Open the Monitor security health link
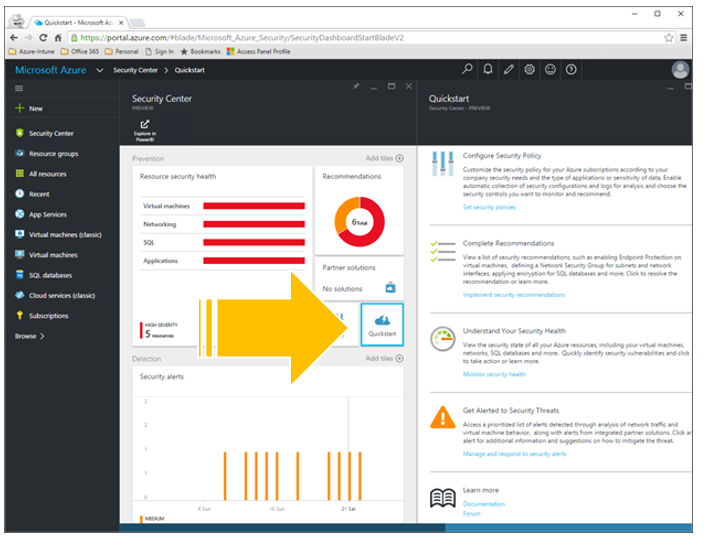Image resolution: width=708 pixels, height=544 pixels. [493, 374]
